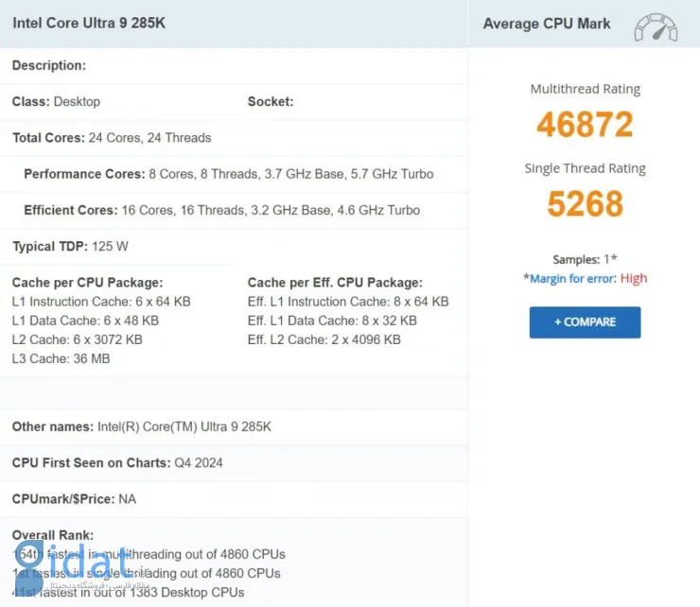The width and height of the screenshot is (700, 607).
Task: Click the Cache per Eff. CPU Package heading
Action: (x=335, y=282)
